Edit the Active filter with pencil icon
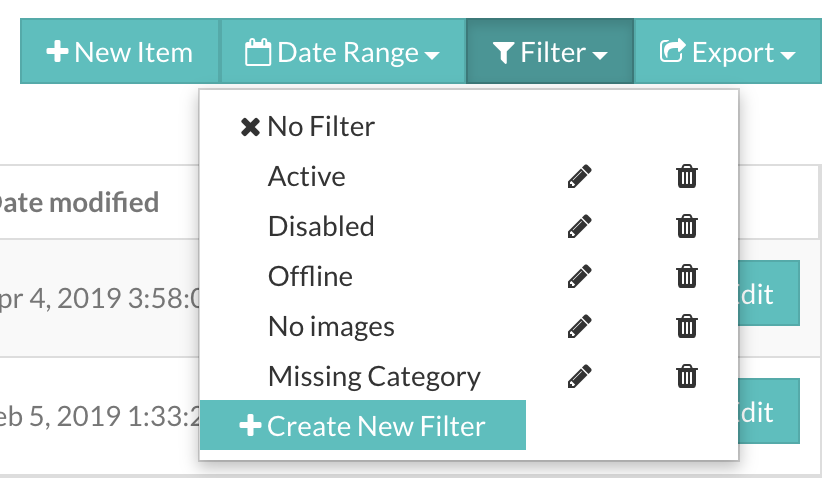The height and width of the screenshot is (478, 830). (x=580, y=176)
